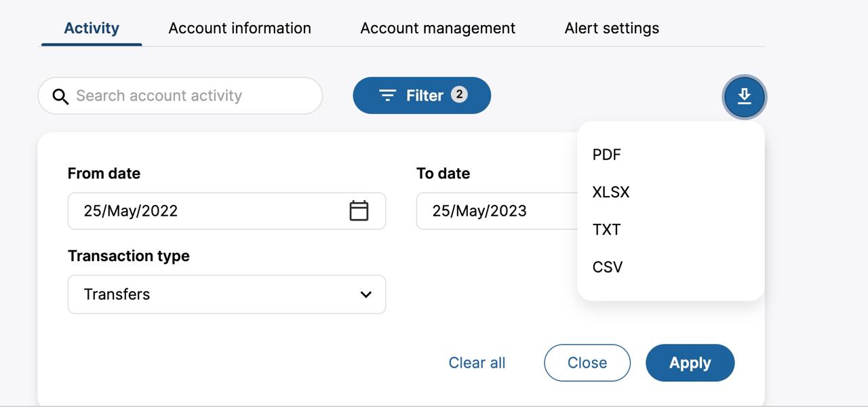Open the Transfers transaction type combo box

[x=217, y=294]
